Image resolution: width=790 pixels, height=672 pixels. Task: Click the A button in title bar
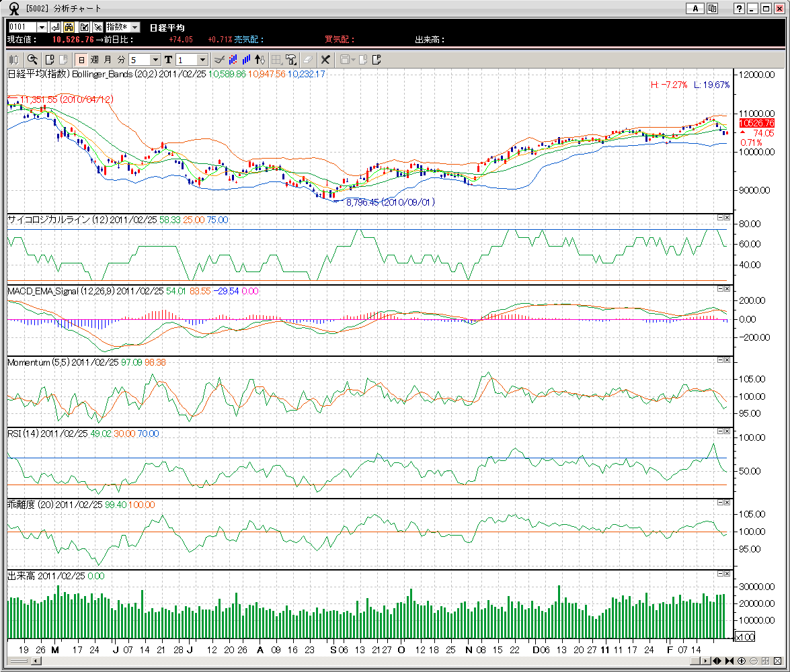point(695,8)
